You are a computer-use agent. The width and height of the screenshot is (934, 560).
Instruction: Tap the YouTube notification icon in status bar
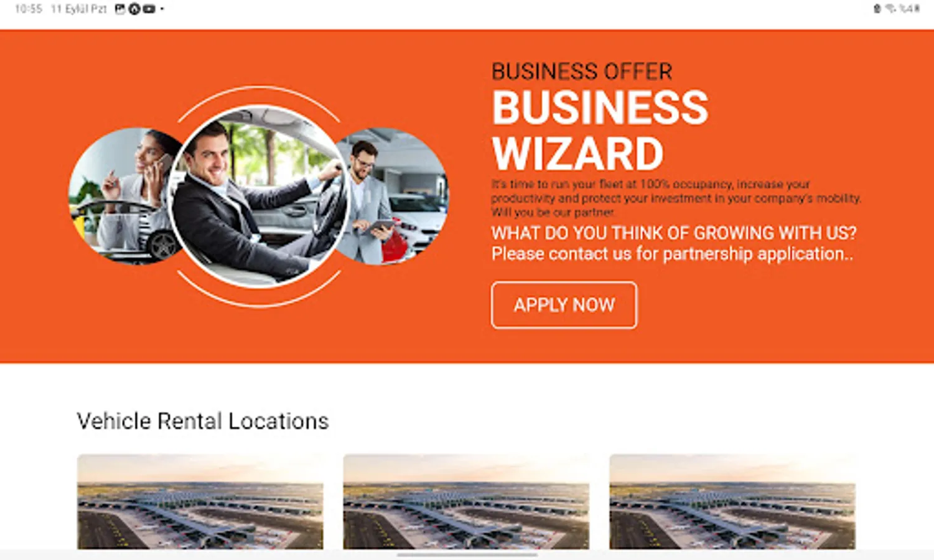pos(149,9)
